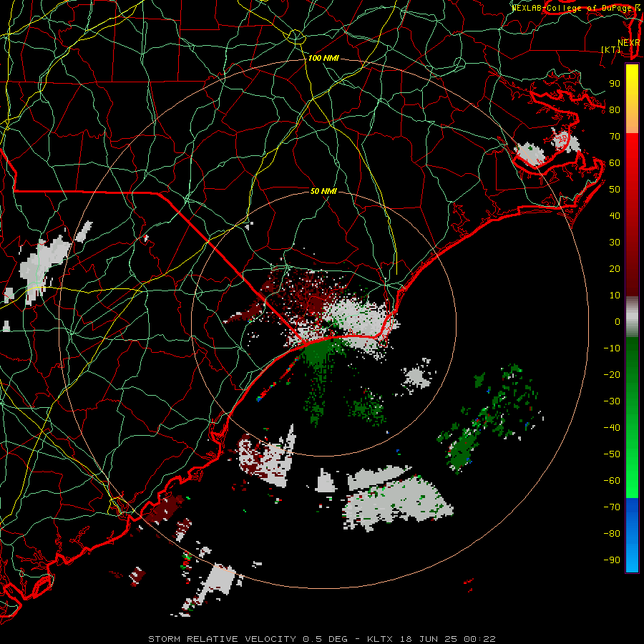Select the 90 value on velocity scale
Image resolution: width=644 pixels, height=644 pixels.
click(615, 84)
